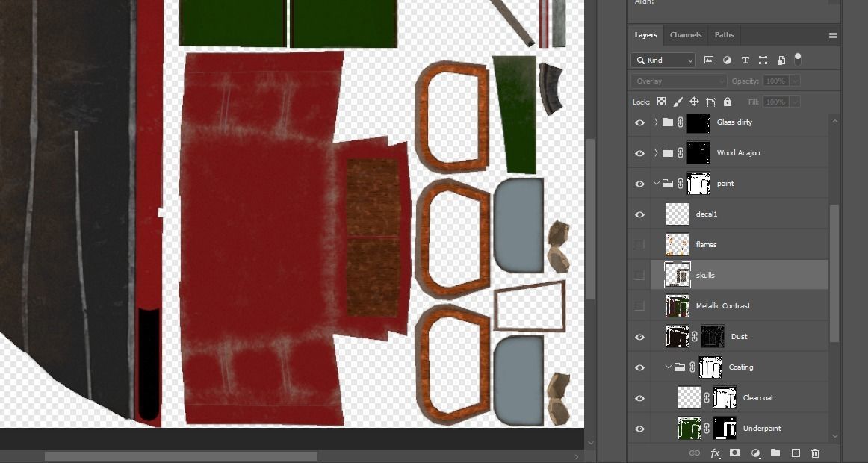
Task: Hide the Clearcoat layer
Action: click(x=640, y=398)
